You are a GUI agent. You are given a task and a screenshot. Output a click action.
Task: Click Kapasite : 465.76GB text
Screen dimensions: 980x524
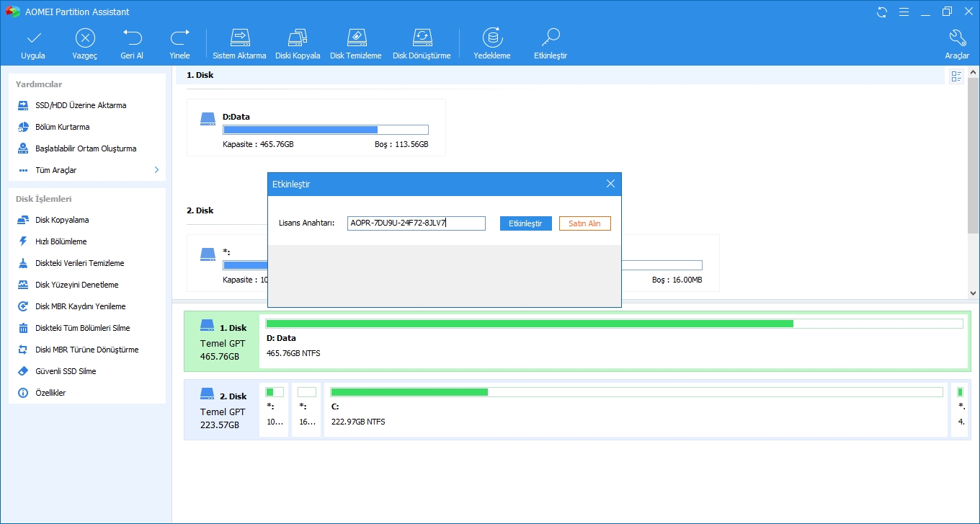pyautogui.click(x=258, y=144)
